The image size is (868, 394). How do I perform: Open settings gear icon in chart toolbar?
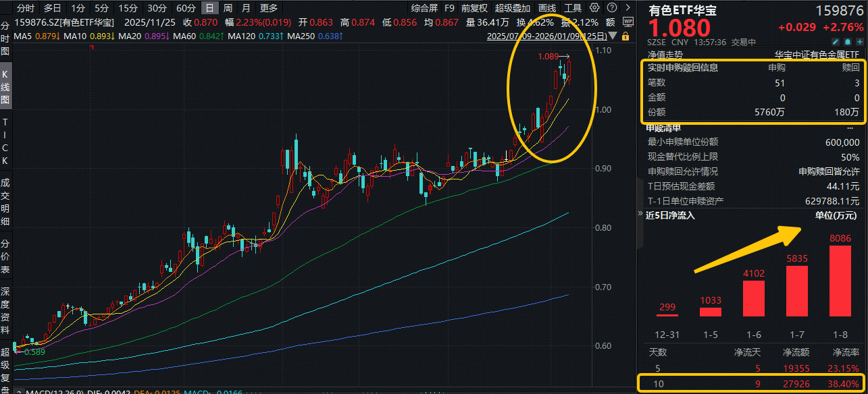point(594,8)
